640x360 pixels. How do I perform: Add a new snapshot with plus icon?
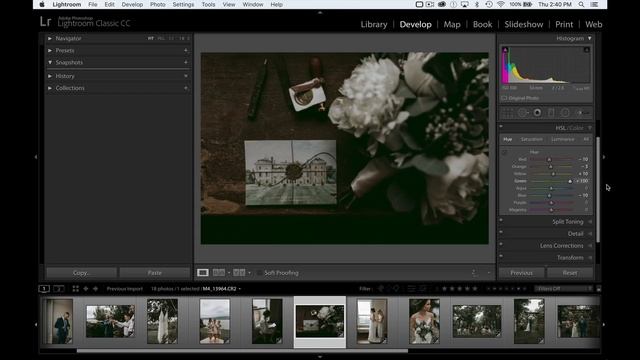(186, 62)
